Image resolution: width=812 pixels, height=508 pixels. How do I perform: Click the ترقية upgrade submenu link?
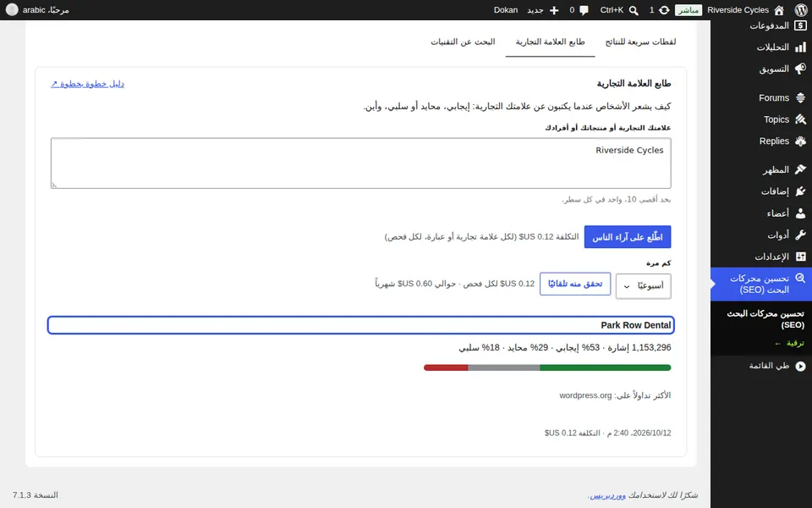click(x=790, y=343)
